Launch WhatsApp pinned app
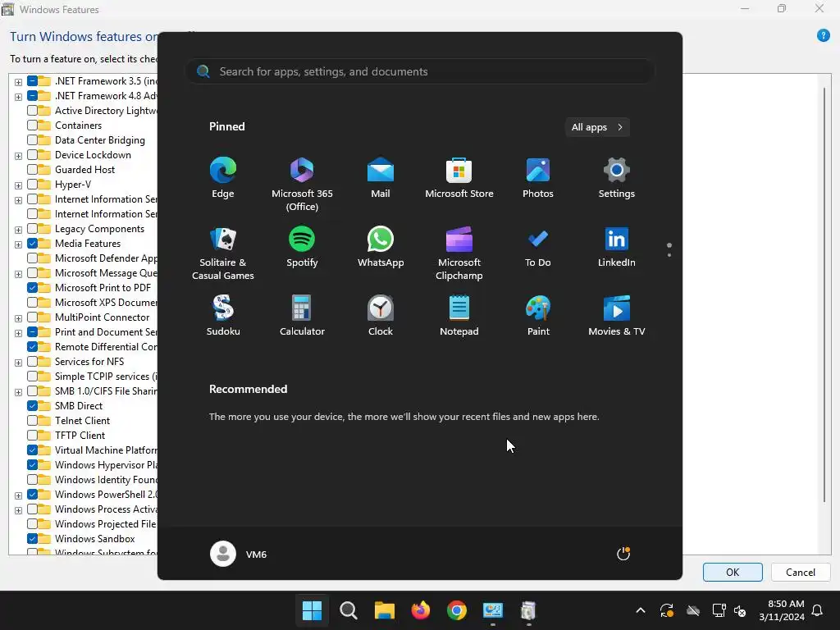840x630 pixels. 381,247
